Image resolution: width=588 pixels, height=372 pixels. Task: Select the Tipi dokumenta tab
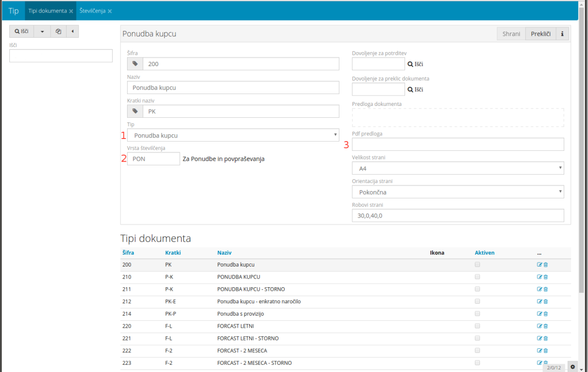[47, 11]
